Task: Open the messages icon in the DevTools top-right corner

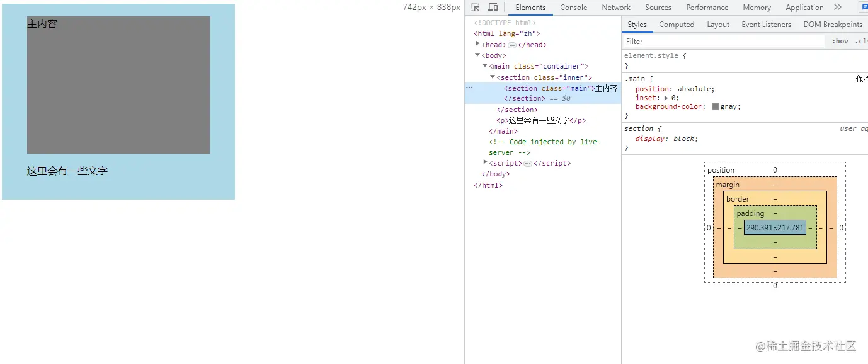Action: tap(864, 8)
